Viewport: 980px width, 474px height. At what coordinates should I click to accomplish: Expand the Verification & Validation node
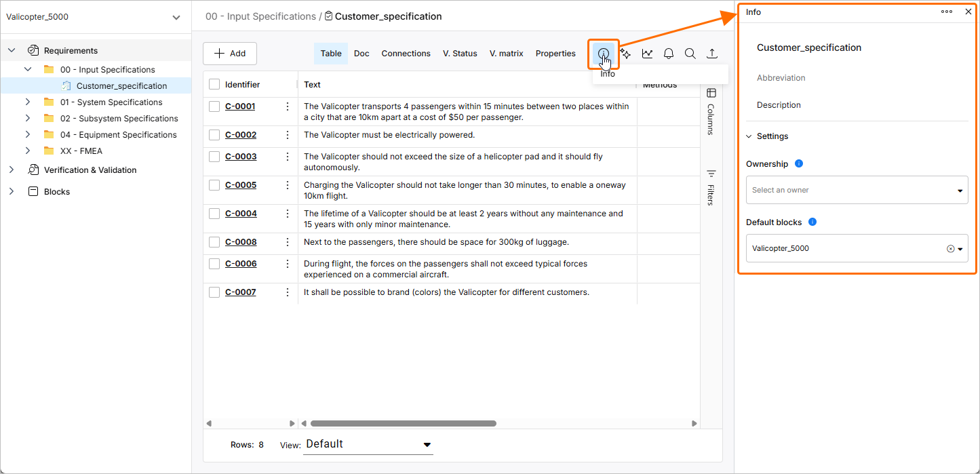[12, 170]
